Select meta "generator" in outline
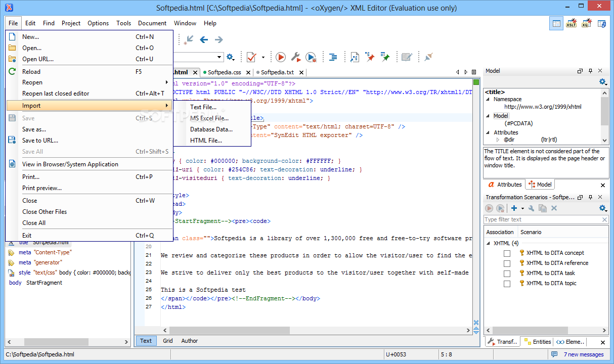The image size is (614, 364). pyautogui.click(x=40, y=262)
